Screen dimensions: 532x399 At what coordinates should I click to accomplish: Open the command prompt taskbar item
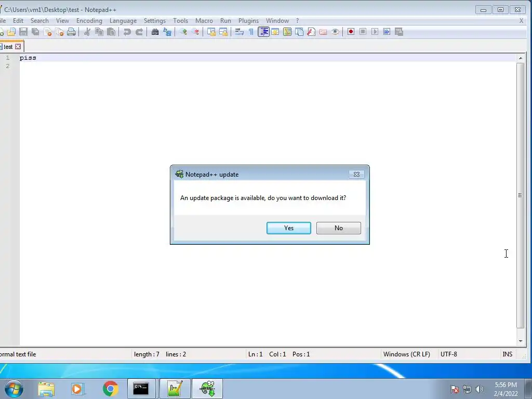coord(141,389)
